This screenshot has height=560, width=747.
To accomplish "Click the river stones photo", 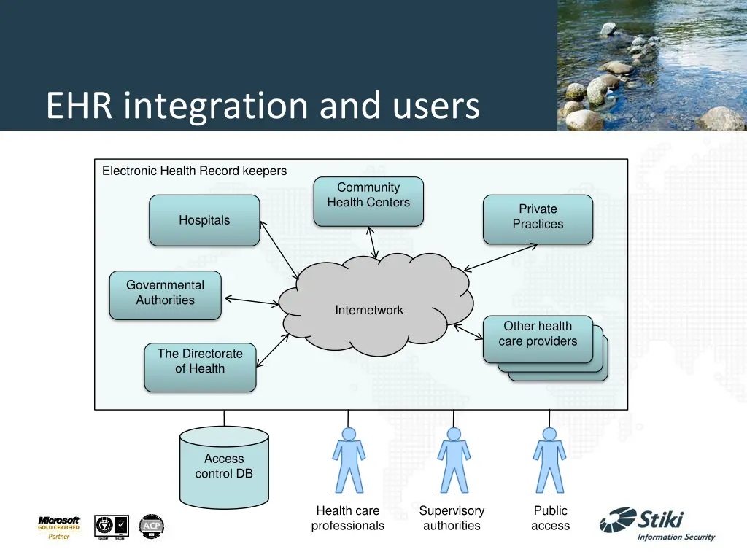I will tap(651, 65).
